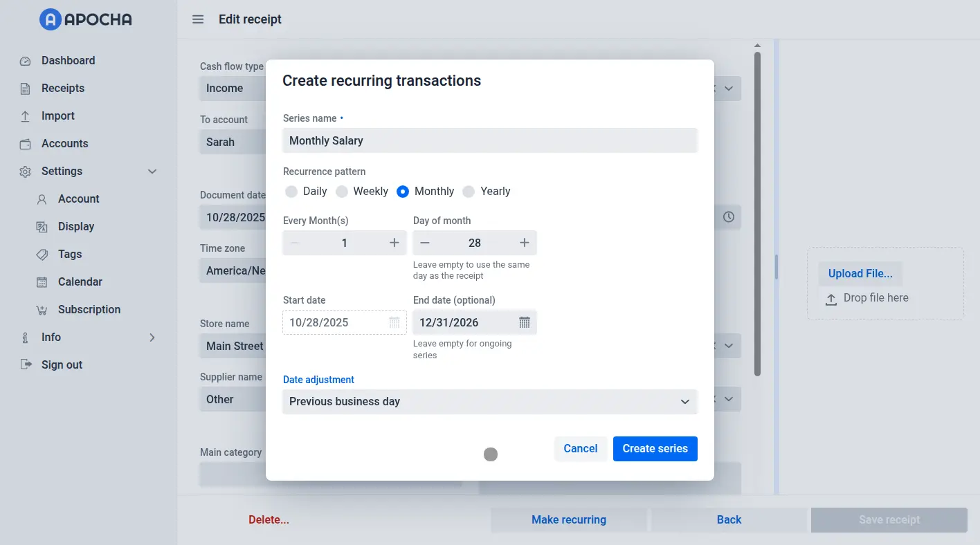980x545 pixels.
Task: Click the Series name text field
Action: [x=489, y=141]
